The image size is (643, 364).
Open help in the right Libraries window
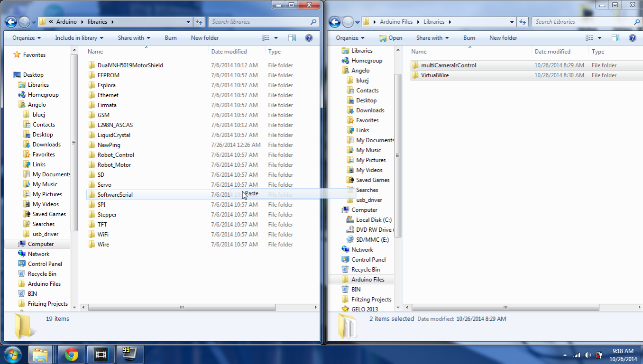point(632,38)
